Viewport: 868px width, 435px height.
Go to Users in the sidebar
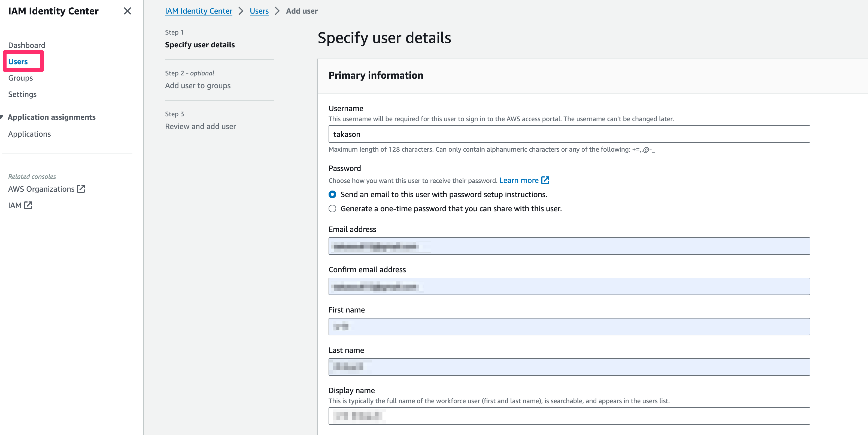(x=18, y=62)
